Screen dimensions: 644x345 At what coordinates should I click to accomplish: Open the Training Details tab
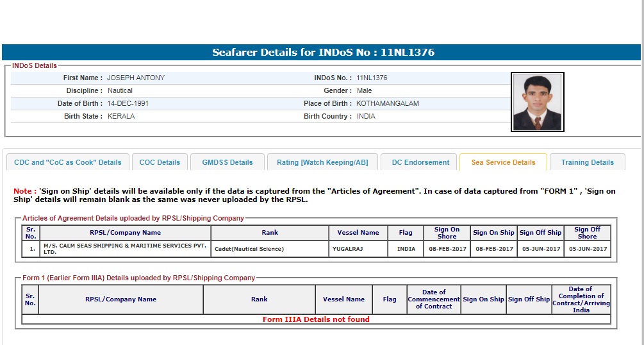[x=587, y=162]
